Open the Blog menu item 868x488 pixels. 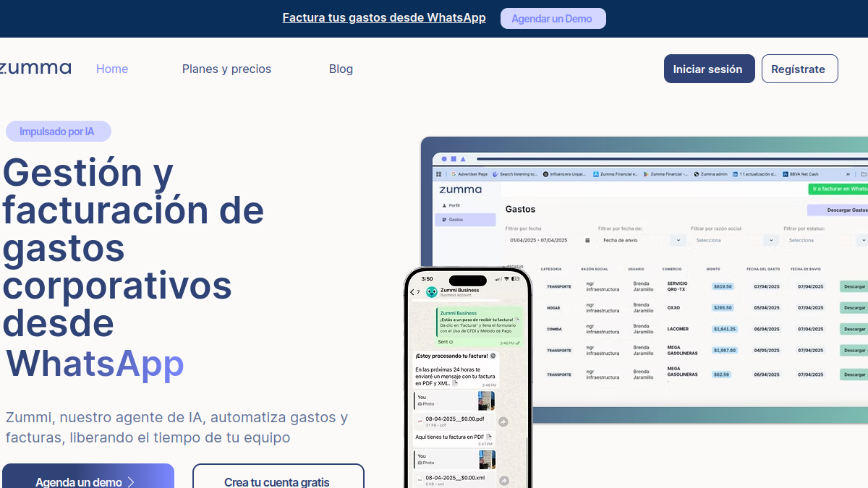[x=341, y=69]
